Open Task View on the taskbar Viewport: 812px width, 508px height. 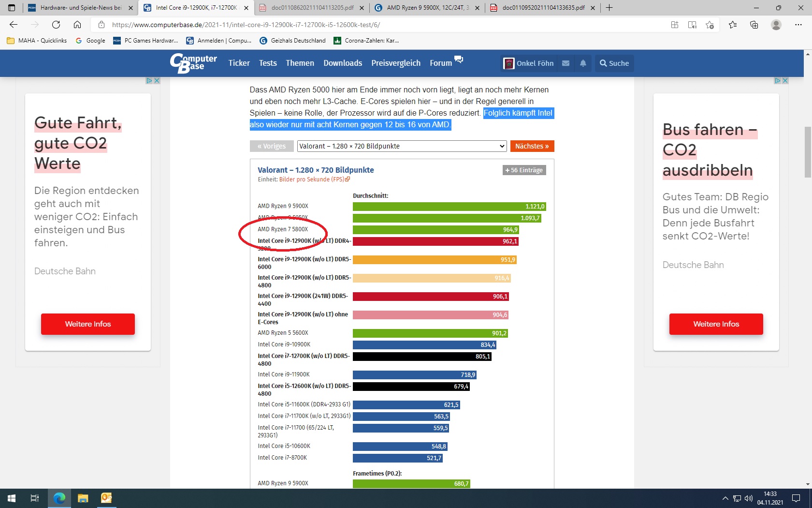point(35,498)
